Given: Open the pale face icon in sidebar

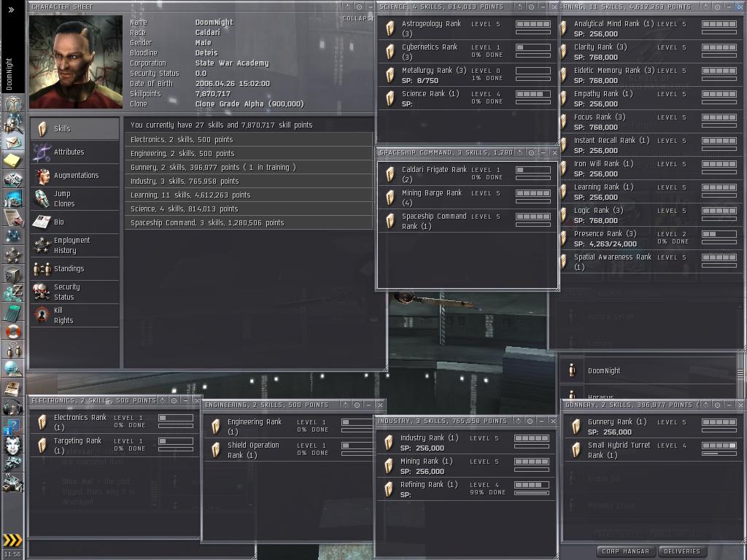Looking at the screenshot, I should (12, 446).
